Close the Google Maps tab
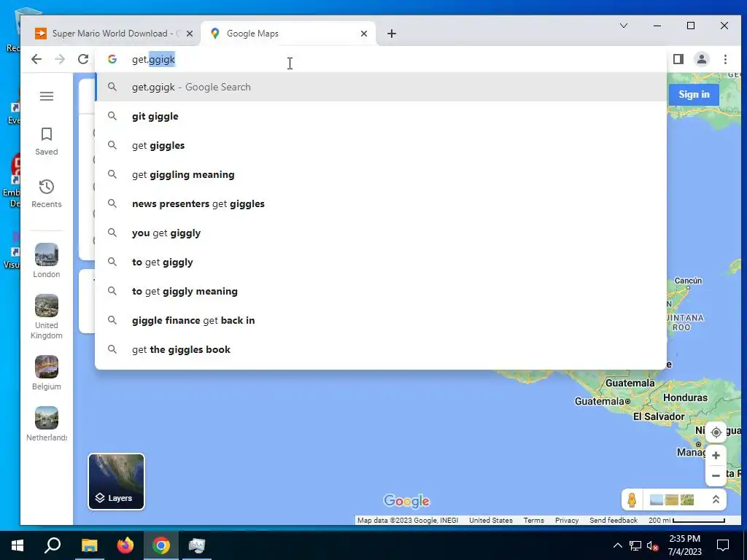This screenshot has width=747, height=560. coord(364,34)
